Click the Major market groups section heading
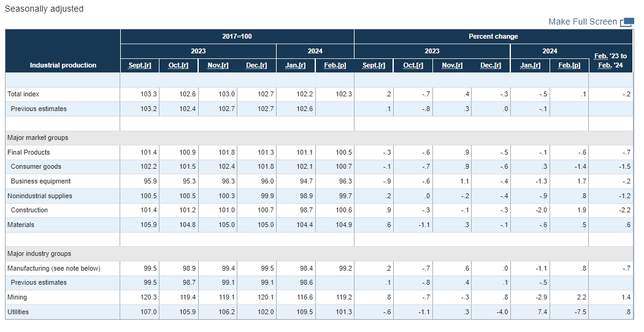 (x=38, y=138)
